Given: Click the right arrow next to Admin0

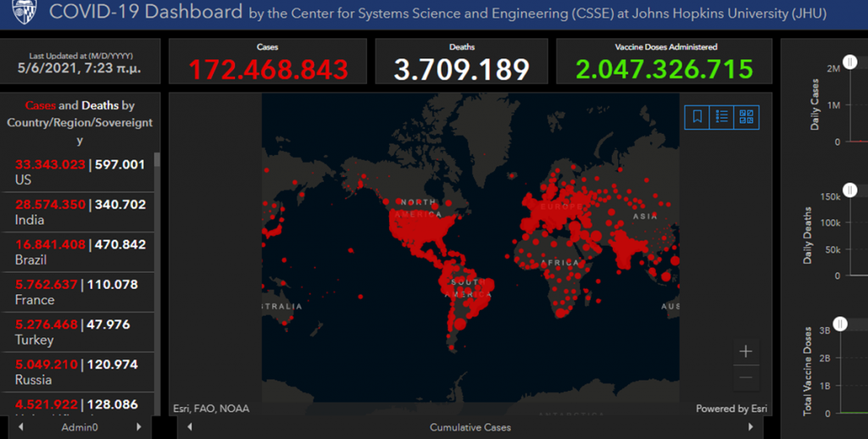Looking at the screenshot, I should (x=139, y=427).
